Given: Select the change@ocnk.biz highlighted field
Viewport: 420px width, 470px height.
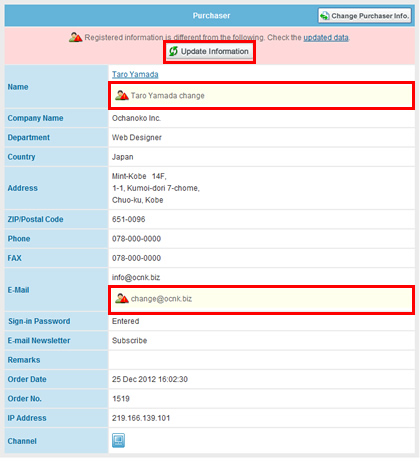Looking at the screenshot, I should 262,299.
